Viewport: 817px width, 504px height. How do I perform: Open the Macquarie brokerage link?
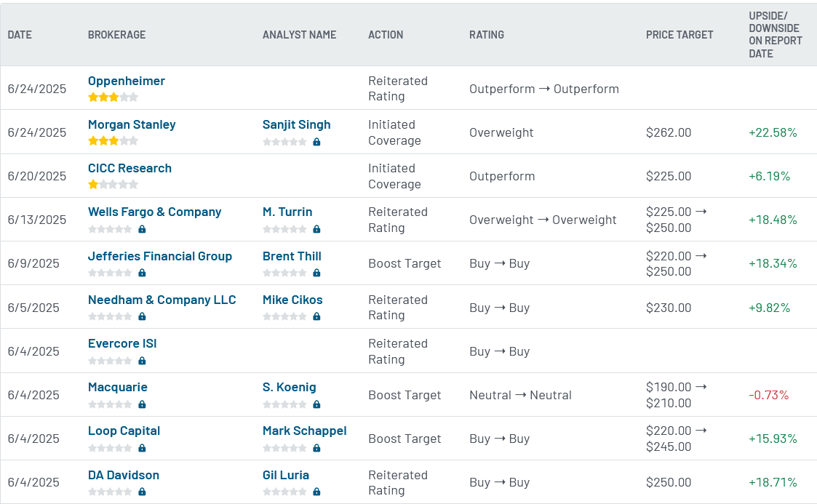[x=118, y=388]
